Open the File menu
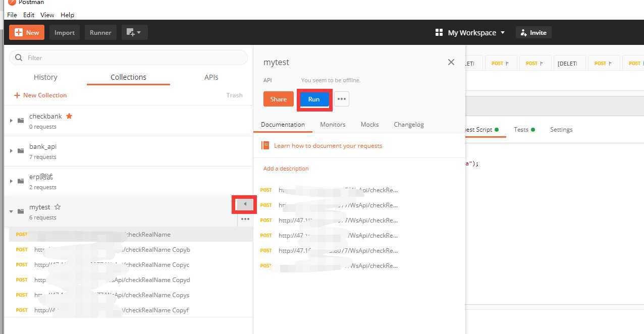Screen dimensions: 644x334 click(x=12, y=15)
